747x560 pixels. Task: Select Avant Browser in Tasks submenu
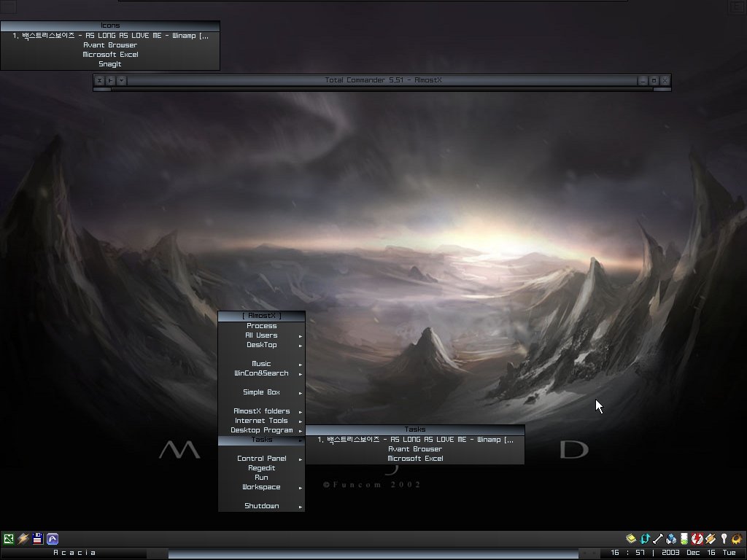[415, 449]
